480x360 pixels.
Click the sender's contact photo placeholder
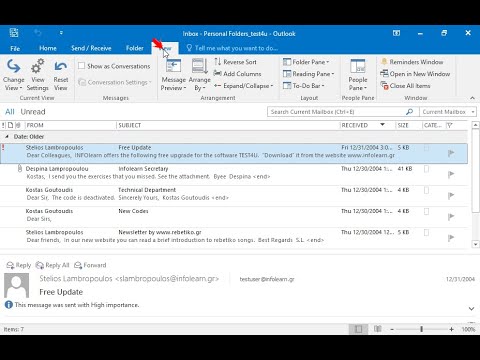click(x=16, y=285)
